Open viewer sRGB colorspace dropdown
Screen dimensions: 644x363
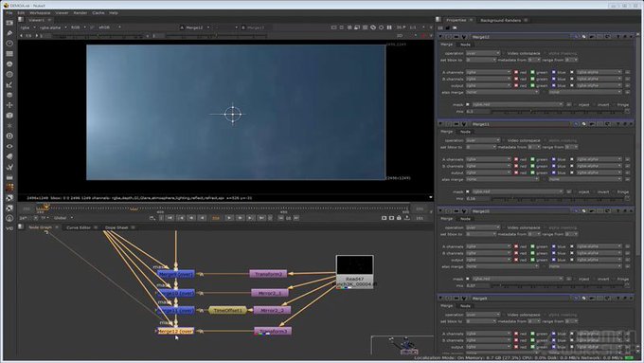(109, 27)
